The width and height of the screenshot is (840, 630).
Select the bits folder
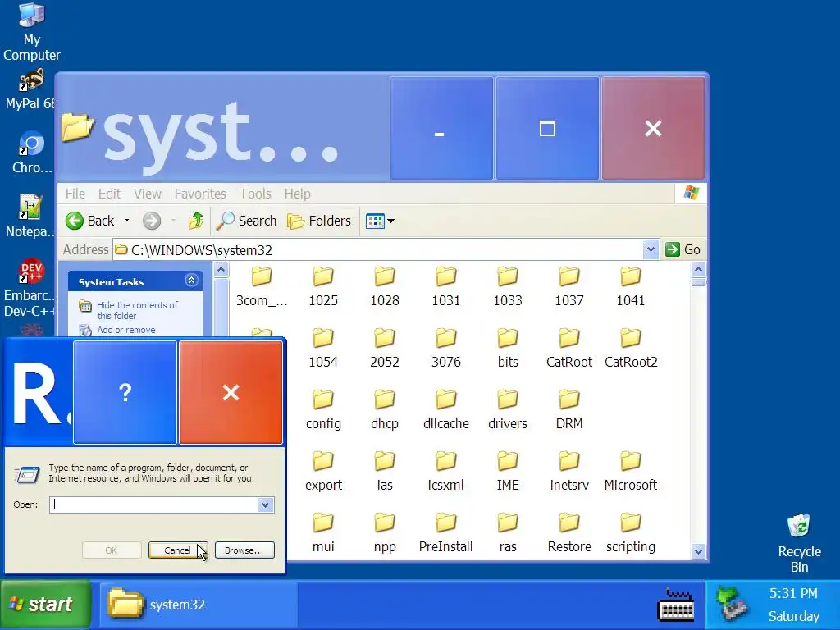[x=507, y=349]
